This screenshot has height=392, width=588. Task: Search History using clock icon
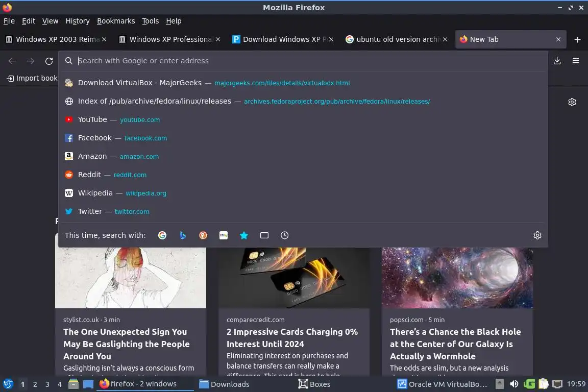click(x=285, y=235)
